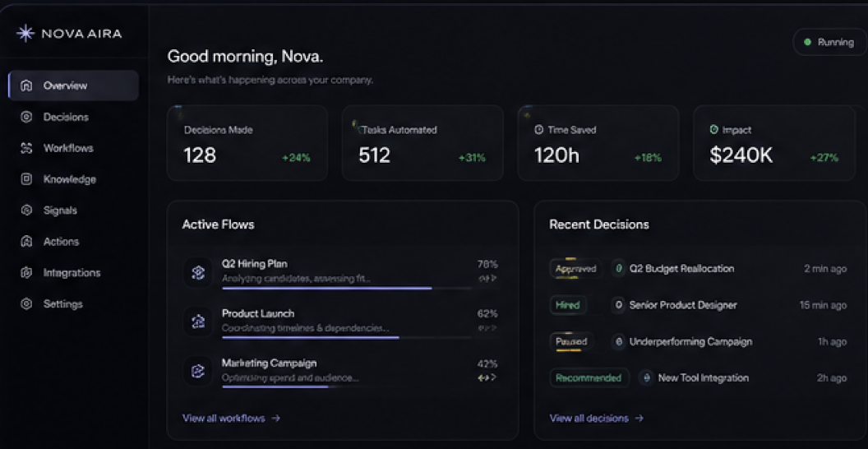Viewport: 868px width, 449px height.
Task: Select the Product Launch title
Action: click(258, 313)
